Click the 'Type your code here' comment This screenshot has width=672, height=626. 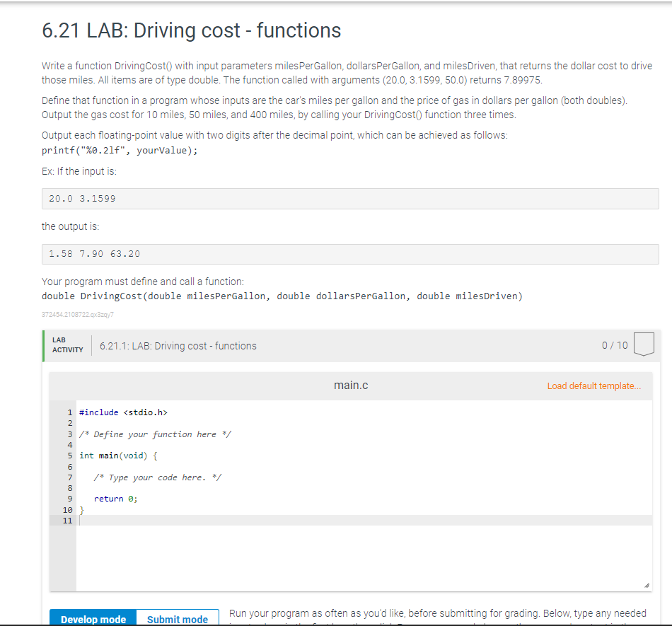tap(158, 477)
